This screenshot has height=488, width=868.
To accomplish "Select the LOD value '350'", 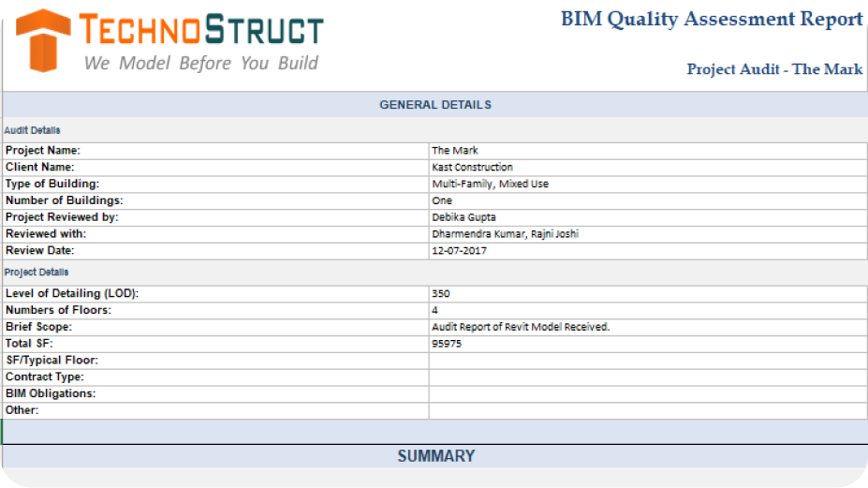I will 648,293.
